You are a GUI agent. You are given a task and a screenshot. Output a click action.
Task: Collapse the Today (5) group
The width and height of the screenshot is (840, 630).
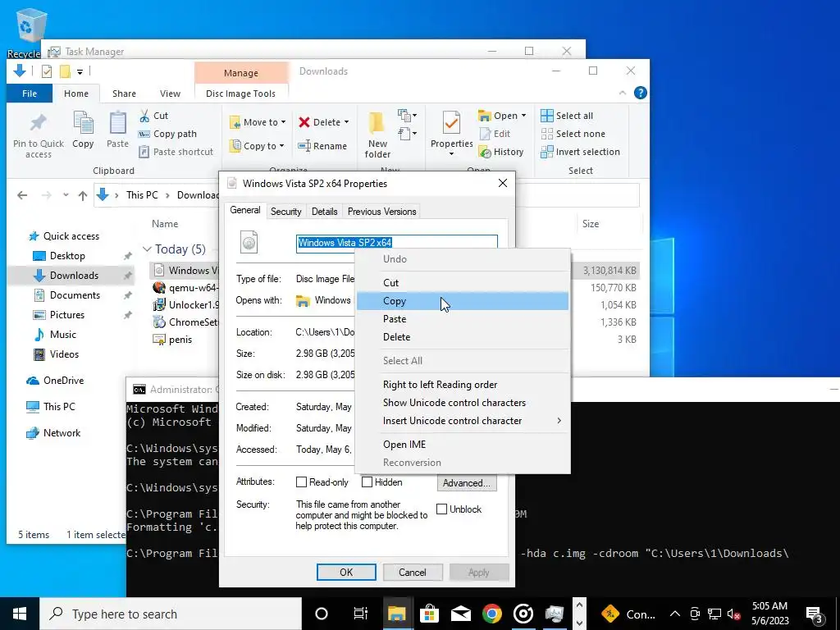147,249
